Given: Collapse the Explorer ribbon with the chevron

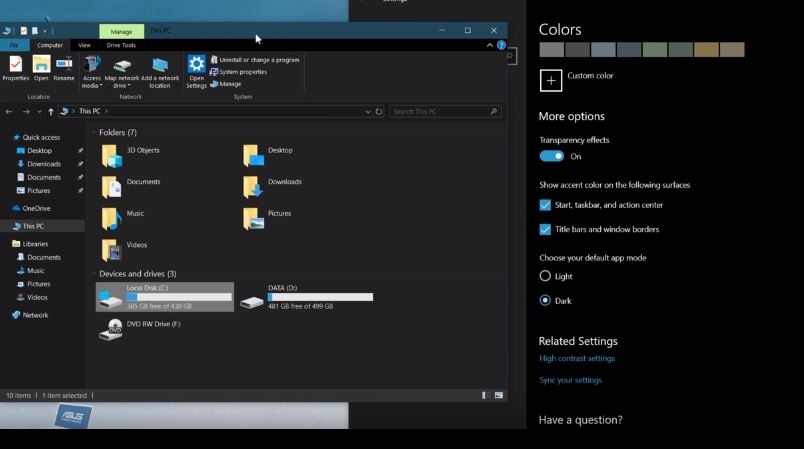Looking at the screenshot, I should click(x=490, y=45).
